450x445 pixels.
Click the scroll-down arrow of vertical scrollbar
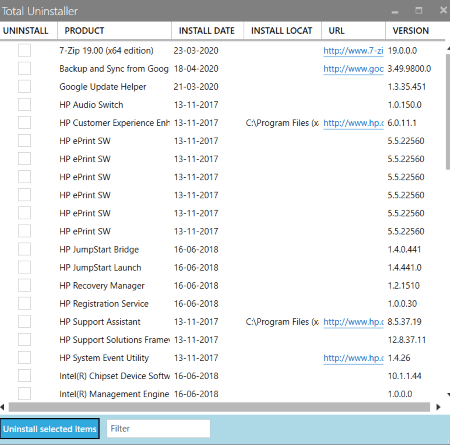click(x=448, y=394)
